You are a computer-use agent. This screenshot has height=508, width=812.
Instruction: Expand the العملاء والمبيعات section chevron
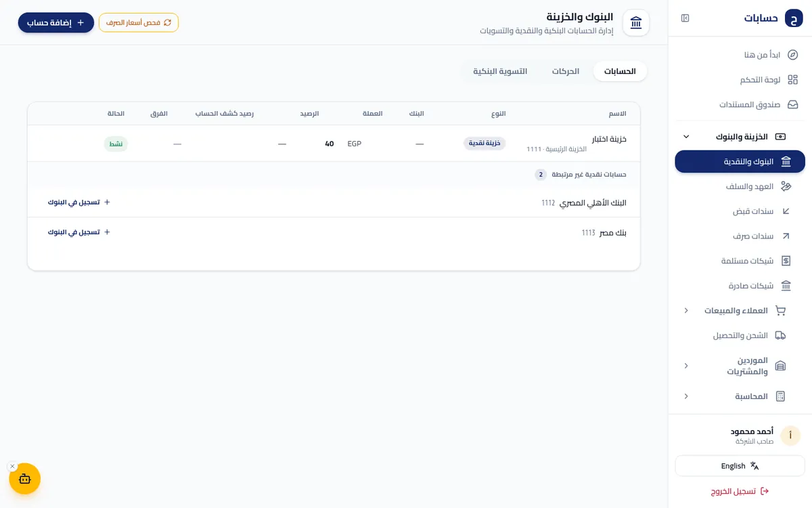pos(686,311)
